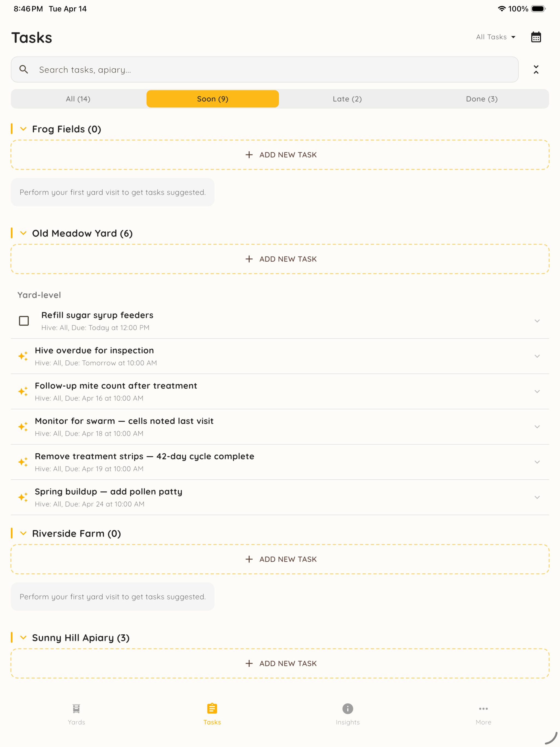The width and height of the screenshot is (560, 747).
Task: Tap the Tasks clipboard icon in bottom bar
Action: 212,708
